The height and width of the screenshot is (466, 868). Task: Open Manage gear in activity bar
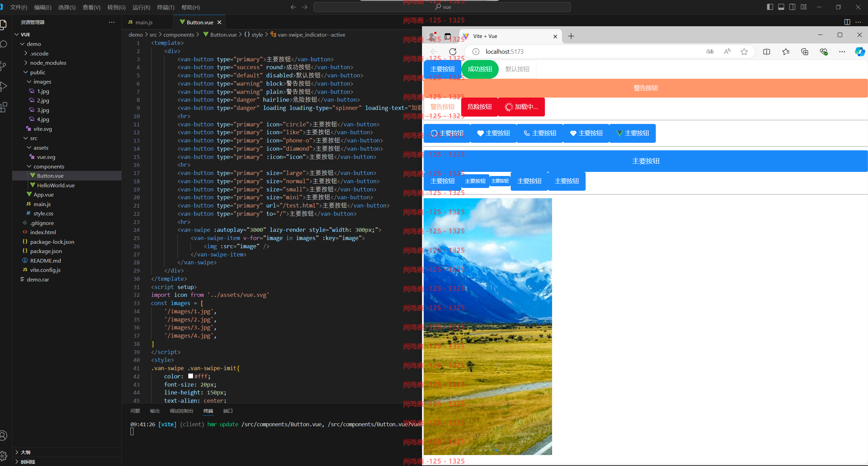tap(3, 456)
